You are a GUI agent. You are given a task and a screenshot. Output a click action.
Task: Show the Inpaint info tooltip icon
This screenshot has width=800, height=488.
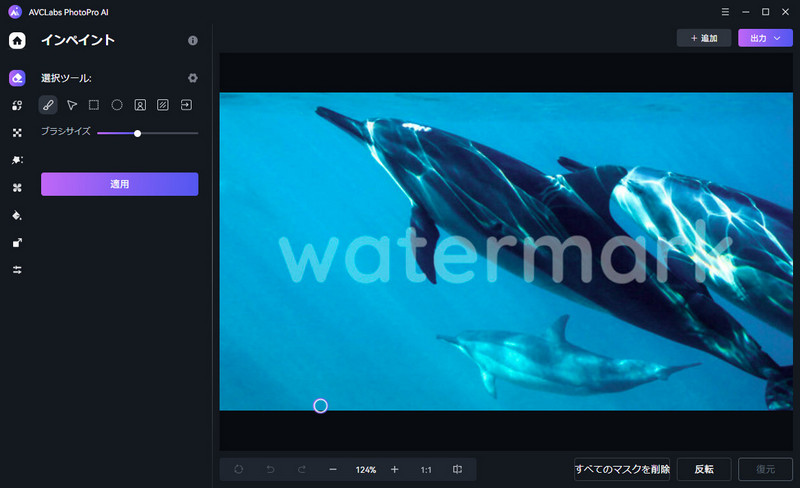[x=193, y=41]
